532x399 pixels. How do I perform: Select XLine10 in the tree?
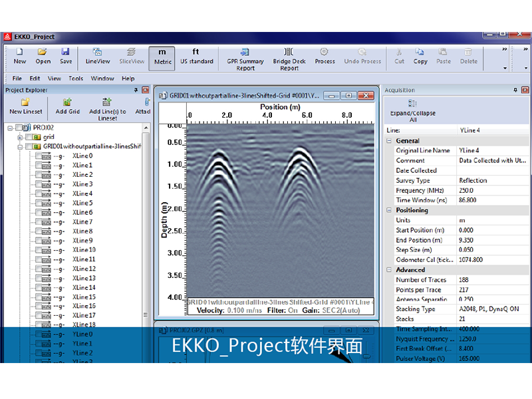coord(84,250)
